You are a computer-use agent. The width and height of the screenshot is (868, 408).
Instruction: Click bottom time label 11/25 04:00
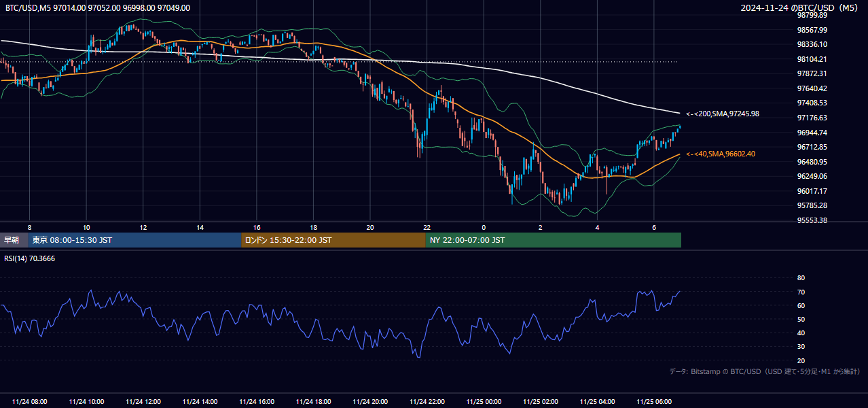(x=597, y=402)
